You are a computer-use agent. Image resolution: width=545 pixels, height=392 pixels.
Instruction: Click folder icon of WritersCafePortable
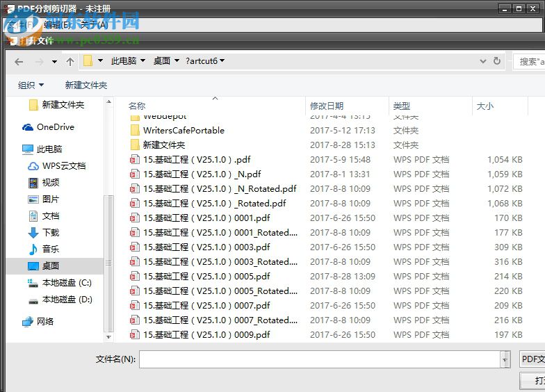coord(135,131)
